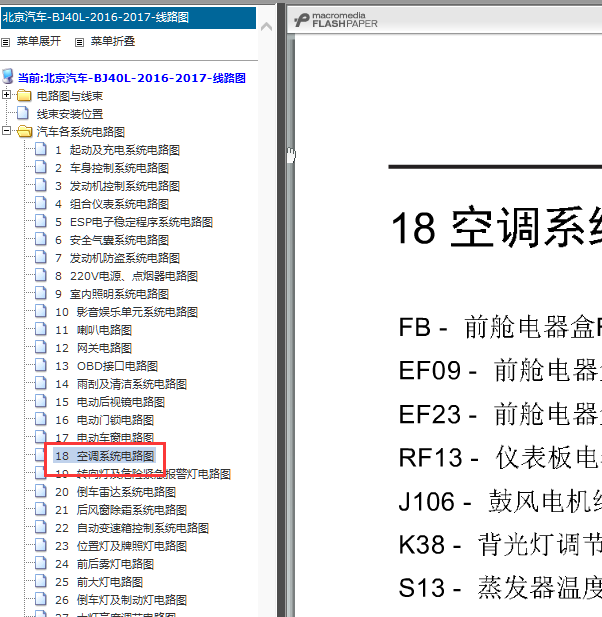Click the computer icon beside 当前 root node

coord(8,77)
